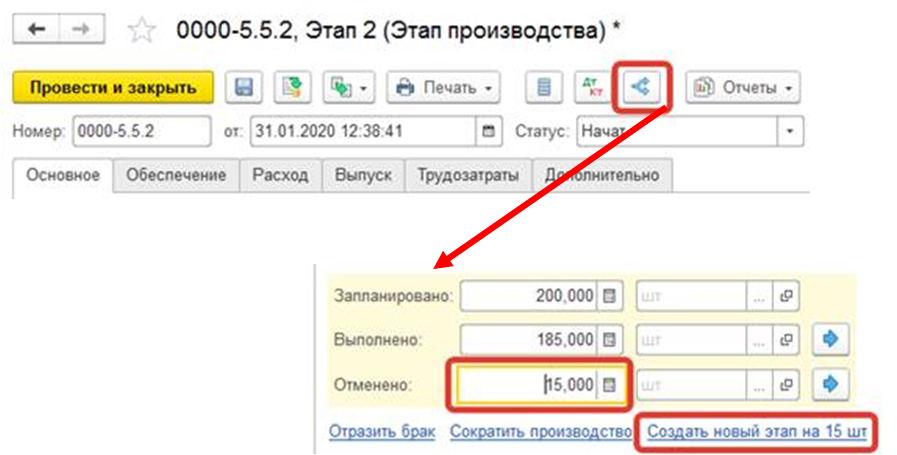Open unit link icon in Запланировано row
The image size is (897, 455).
786,296
